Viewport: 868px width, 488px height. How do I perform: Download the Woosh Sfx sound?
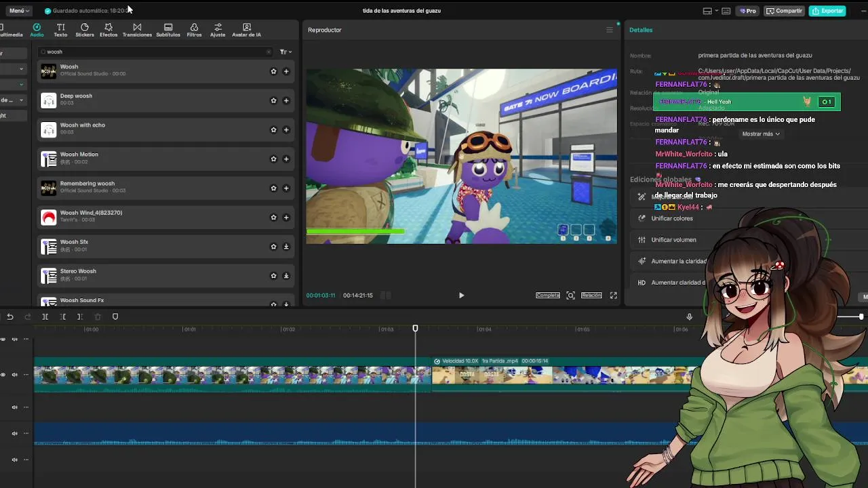pos(286,246)
